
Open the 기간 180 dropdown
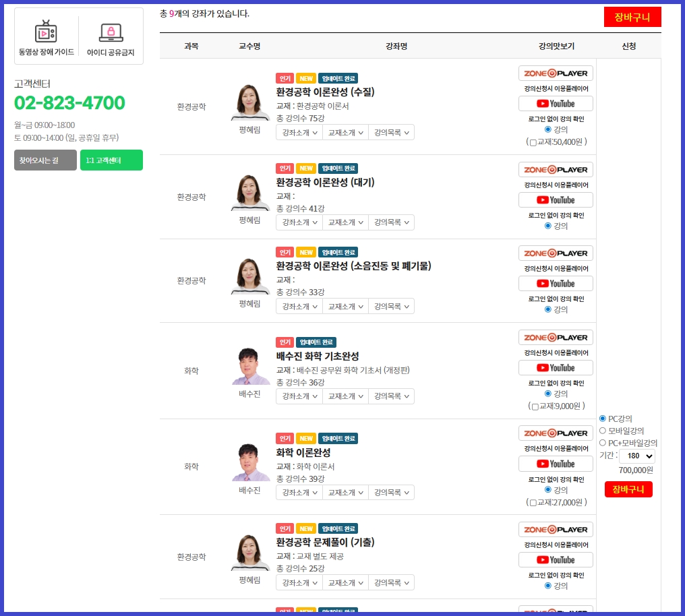637,456
